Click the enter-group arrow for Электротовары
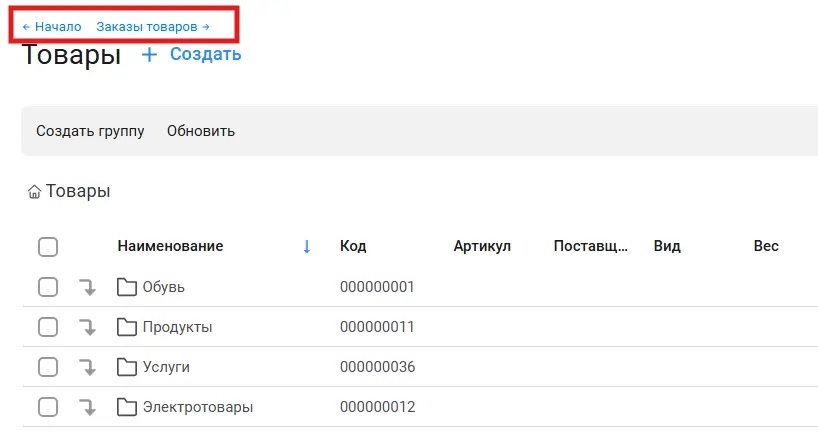Viewport: 818px width, 448px height. click(x=87, y=407)
